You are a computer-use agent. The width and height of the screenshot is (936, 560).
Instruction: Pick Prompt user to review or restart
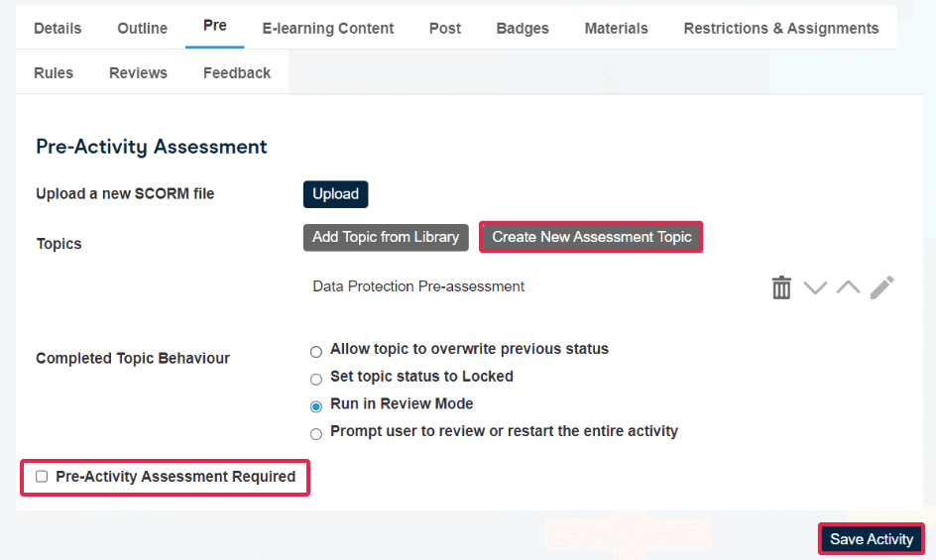coord(316,434)
